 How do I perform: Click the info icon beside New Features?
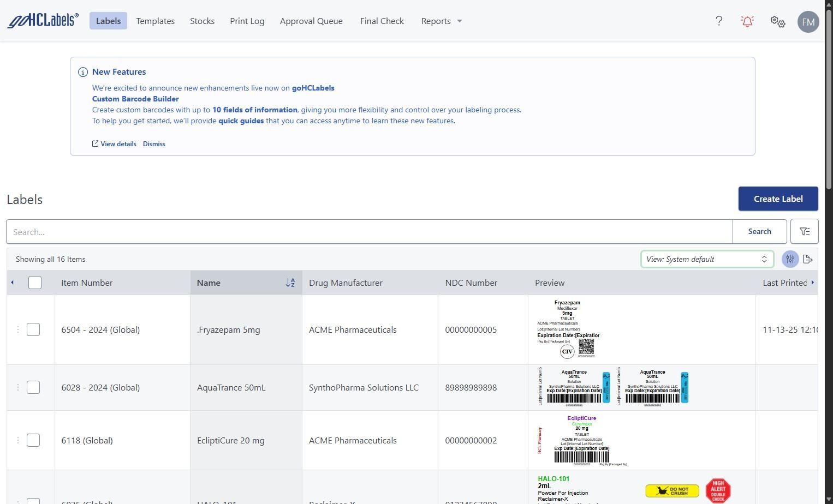[x=83, y=72]
